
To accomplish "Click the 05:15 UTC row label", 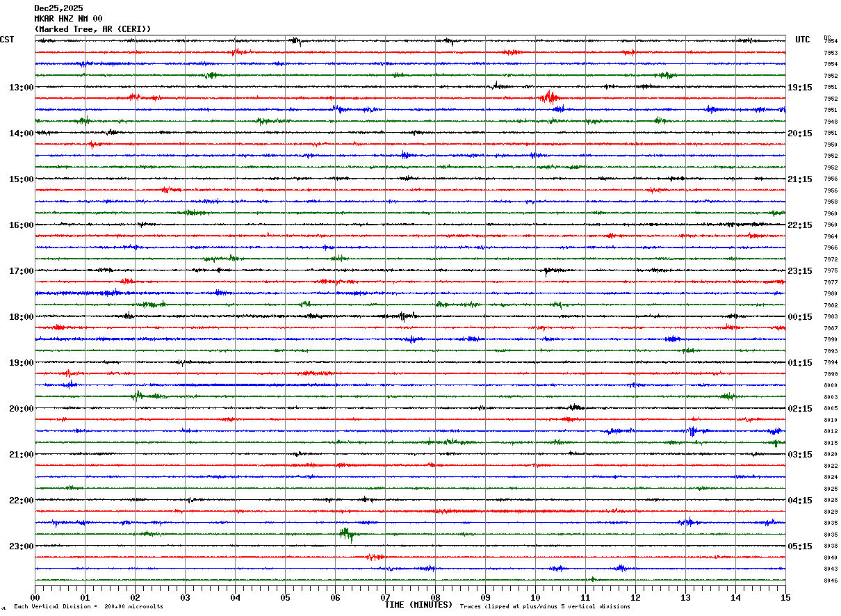I will 800,546.
